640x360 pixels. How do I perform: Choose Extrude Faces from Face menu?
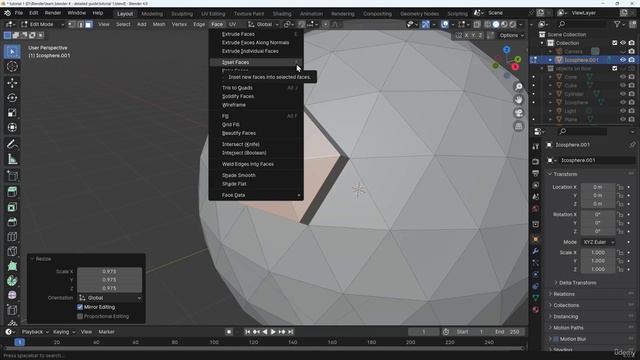tap(256, 34)
